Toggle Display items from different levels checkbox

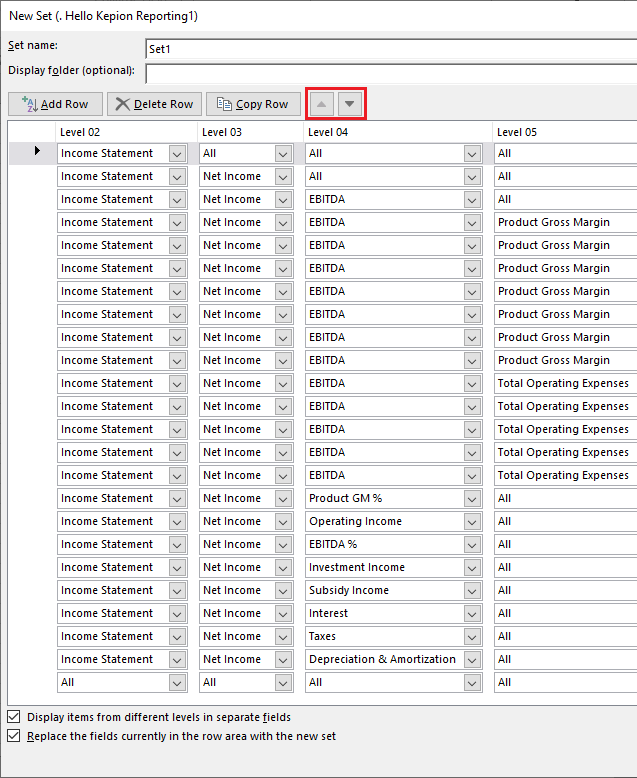point(14,716)
